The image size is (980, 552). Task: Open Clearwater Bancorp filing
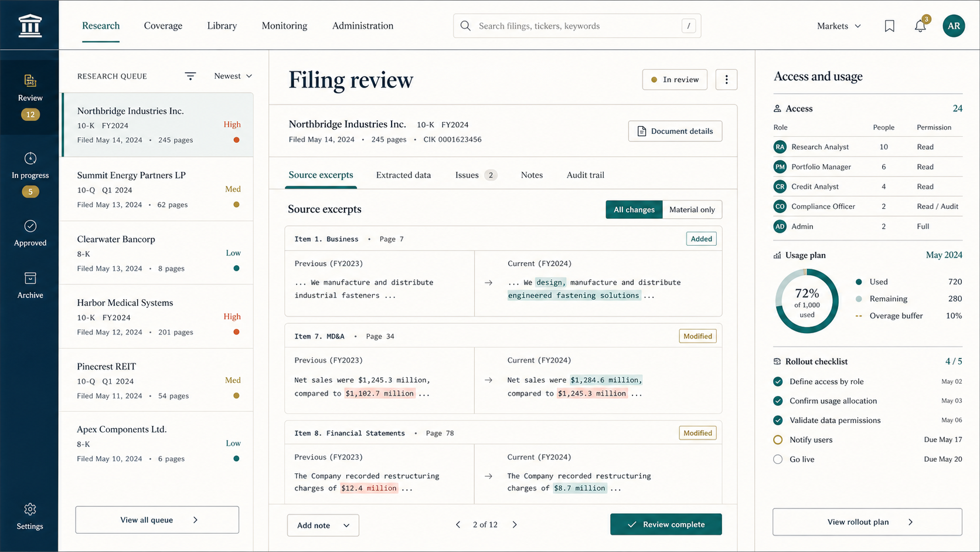tap(158, 253)
